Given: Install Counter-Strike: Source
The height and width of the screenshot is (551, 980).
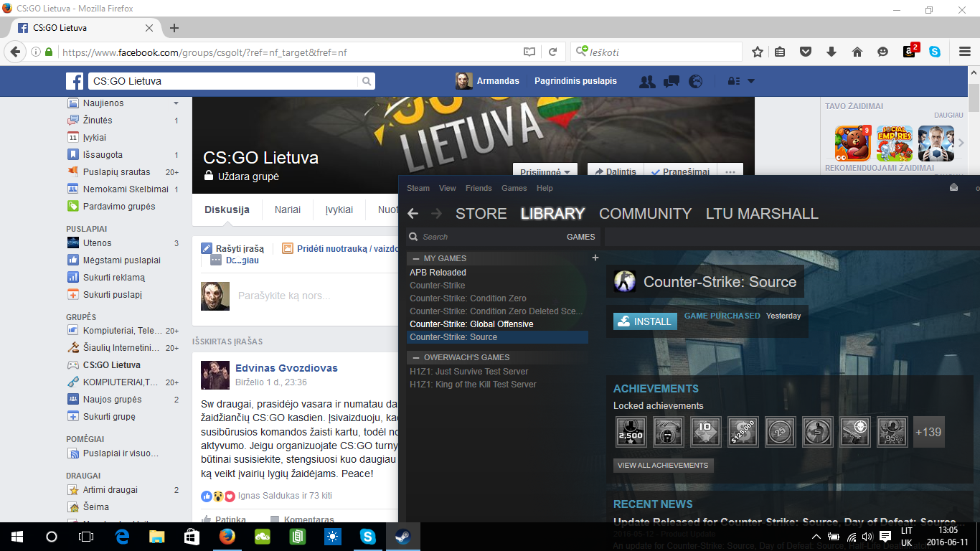Looking at the screenshot, I should [645, 321].
